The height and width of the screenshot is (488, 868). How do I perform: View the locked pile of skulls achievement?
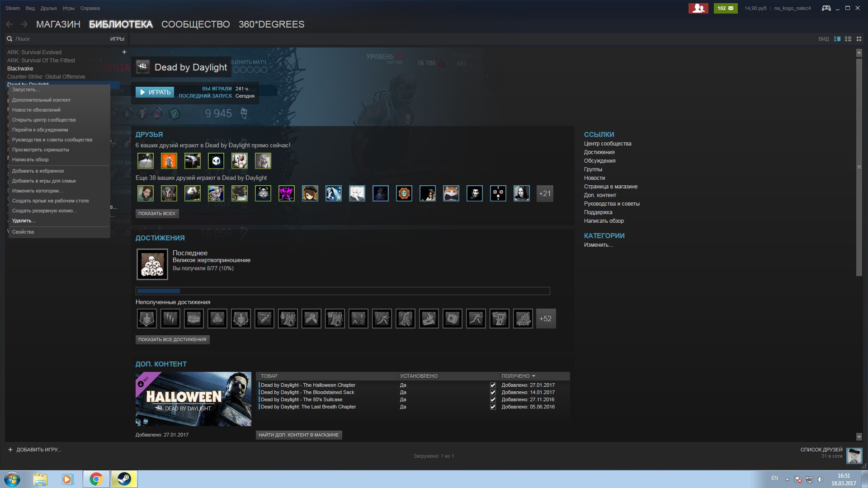click(x=523, y=319)
